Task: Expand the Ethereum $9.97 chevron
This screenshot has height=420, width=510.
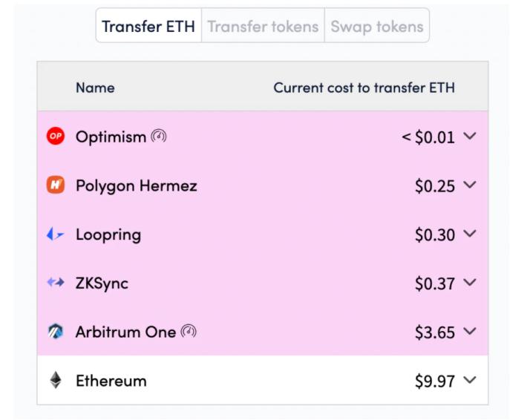Action: 468,381
